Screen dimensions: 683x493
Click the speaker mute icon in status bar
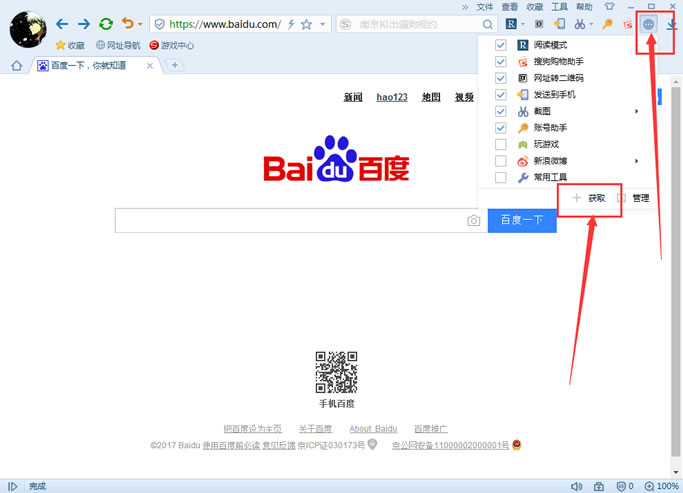tap(577, 486)
